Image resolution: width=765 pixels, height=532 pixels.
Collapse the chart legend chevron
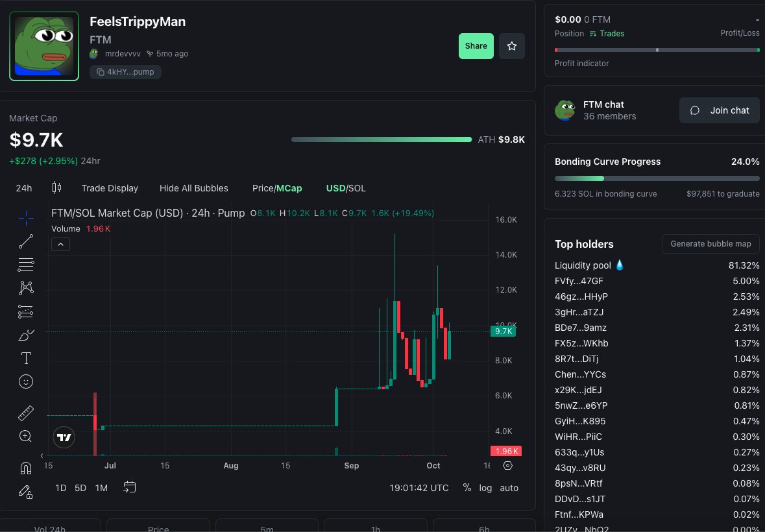(60, 245)
